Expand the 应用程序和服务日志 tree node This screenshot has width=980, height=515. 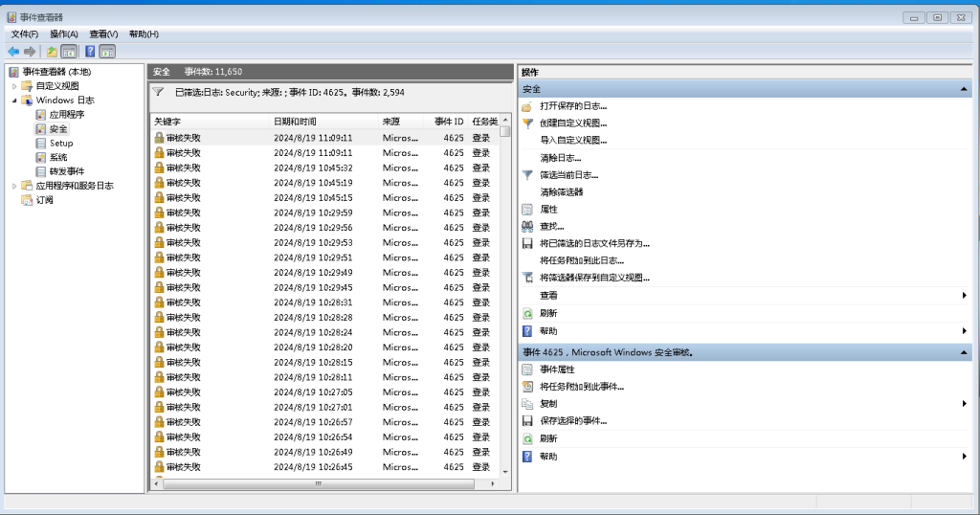tap(14, 186)
